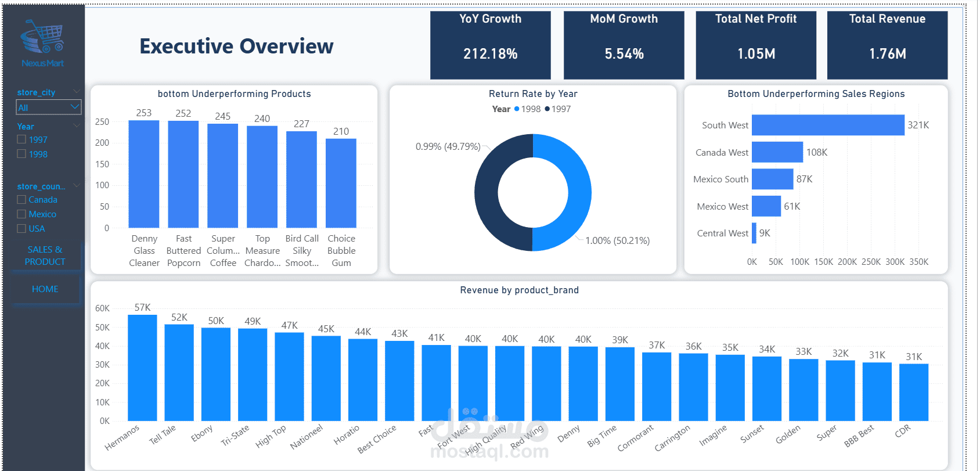Screen dimensions: 980x471
Task: Click the 321K South West data label
Action: pos(918,125)
